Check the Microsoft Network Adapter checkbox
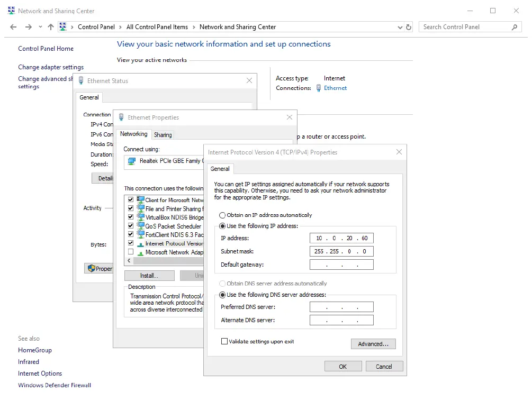This screenshot has width=532, height=401. click(x=131, y=252)
